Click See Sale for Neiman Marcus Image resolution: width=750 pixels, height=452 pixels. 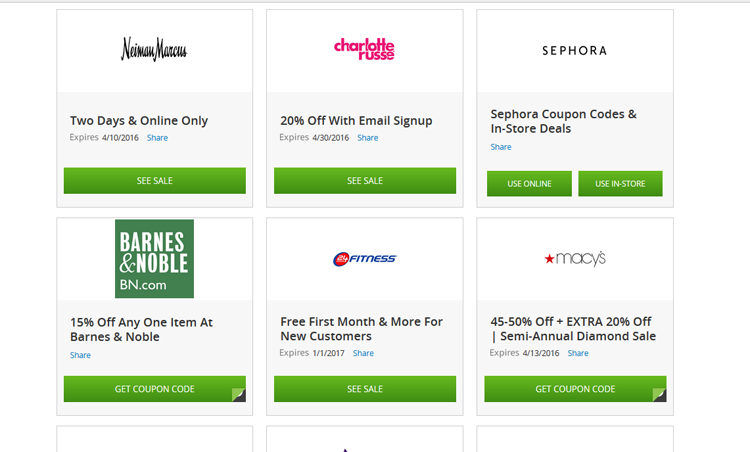154,180
